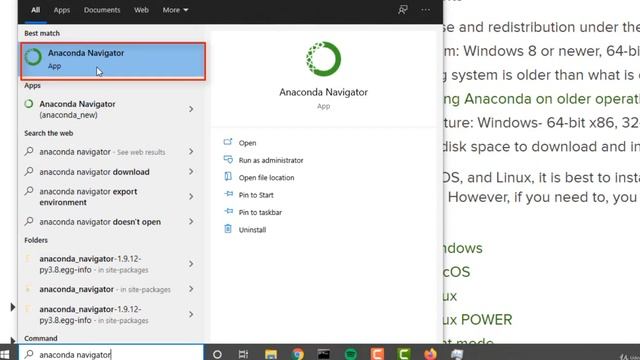The width and height of the screenshot is (640, 360).
Task: Open the terminal window taskbar icon
Action: click(324, 354)
